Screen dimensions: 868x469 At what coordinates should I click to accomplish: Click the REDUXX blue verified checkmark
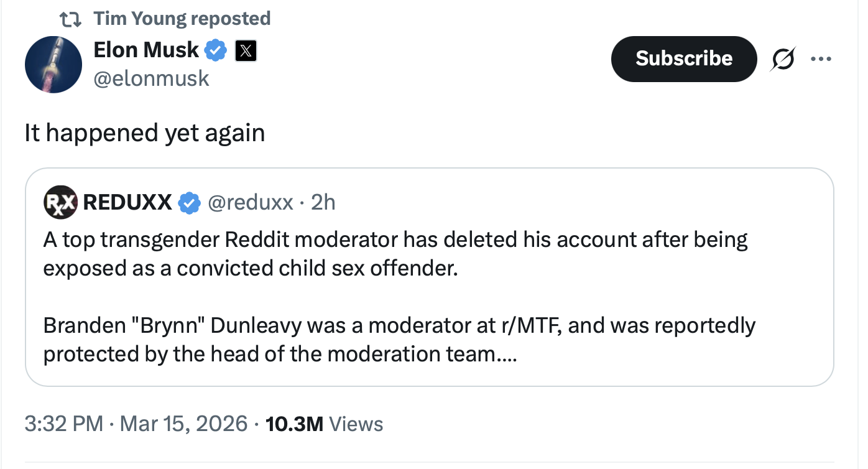(x=190, y=203)
